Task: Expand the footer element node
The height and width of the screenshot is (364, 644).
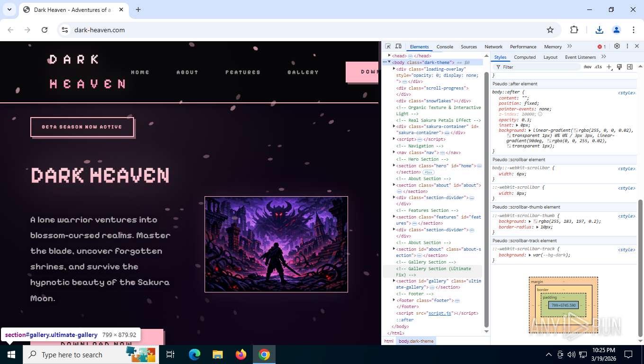Action: 394,300
